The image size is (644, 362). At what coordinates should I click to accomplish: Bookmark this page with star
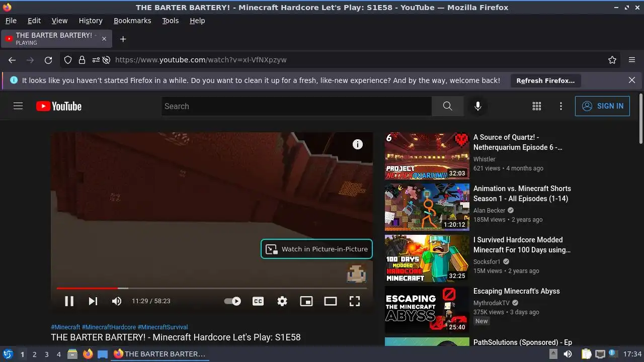(x=612, y=60)
